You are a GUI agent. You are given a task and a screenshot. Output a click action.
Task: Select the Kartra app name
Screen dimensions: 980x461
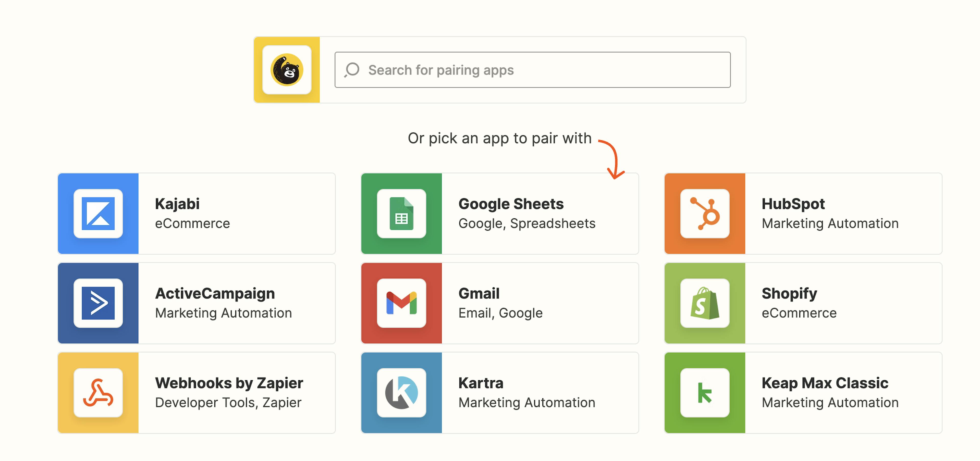coord(481,383)
